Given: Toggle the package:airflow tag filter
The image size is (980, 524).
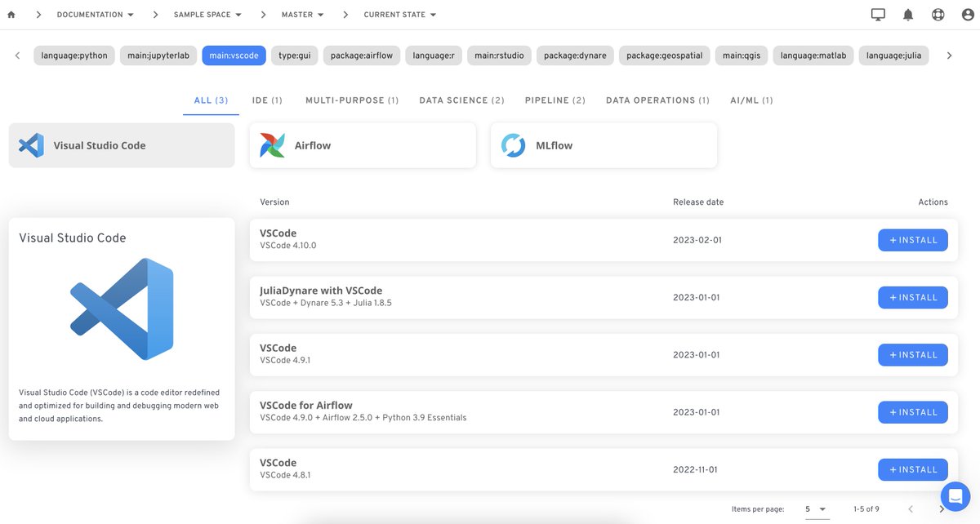Looking at the screenshot, I should tap(362, 56).
